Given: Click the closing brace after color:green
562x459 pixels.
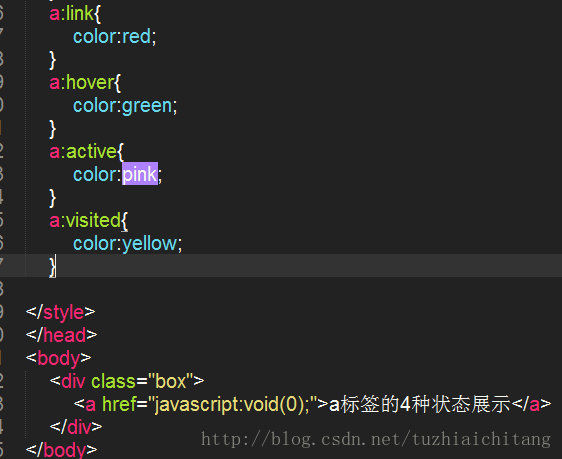Looking at the screenshot, I should coord(53,129).
